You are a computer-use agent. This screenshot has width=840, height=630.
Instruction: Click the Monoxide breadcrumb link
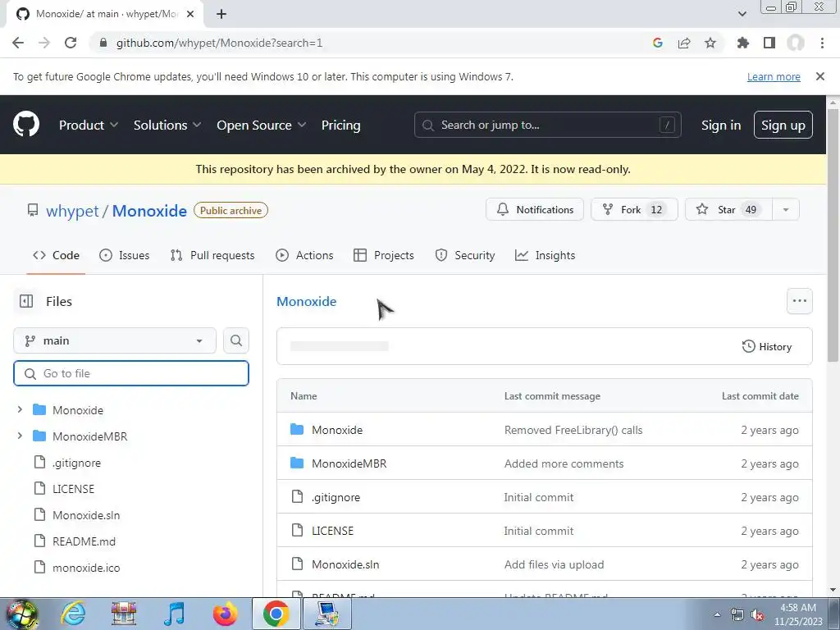pyautogui.click(x=307, y=302)
